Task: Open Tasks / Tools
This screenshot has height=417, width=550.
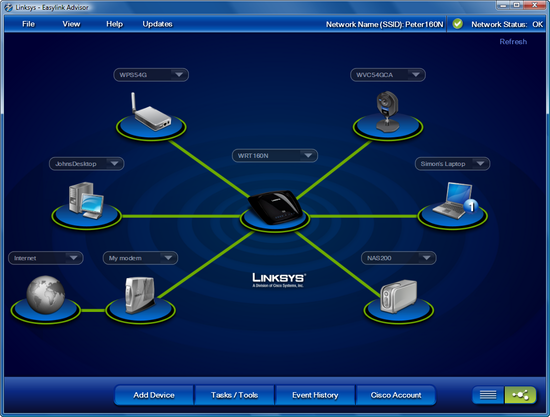Action: [x=235, y=395]
